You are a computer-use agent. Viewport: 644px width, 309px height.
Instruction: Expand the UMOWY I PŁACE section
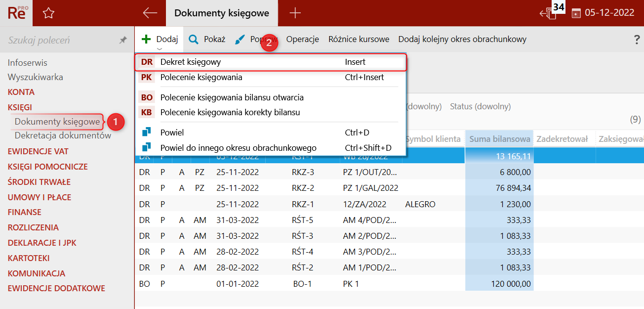(40, 197)
